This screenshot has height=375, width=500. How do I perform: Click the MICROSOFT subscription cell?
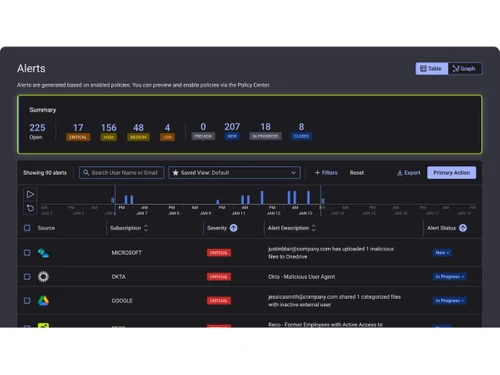coord(127,253)
